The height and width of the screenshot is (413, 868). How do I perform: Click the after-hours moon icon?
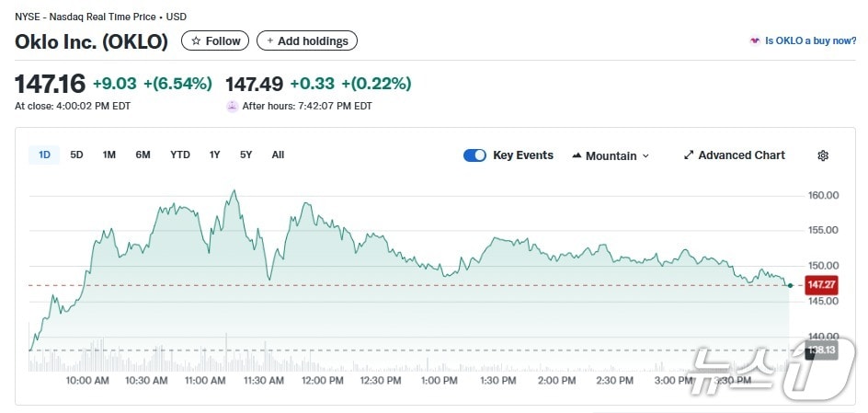tap(232, 106)
